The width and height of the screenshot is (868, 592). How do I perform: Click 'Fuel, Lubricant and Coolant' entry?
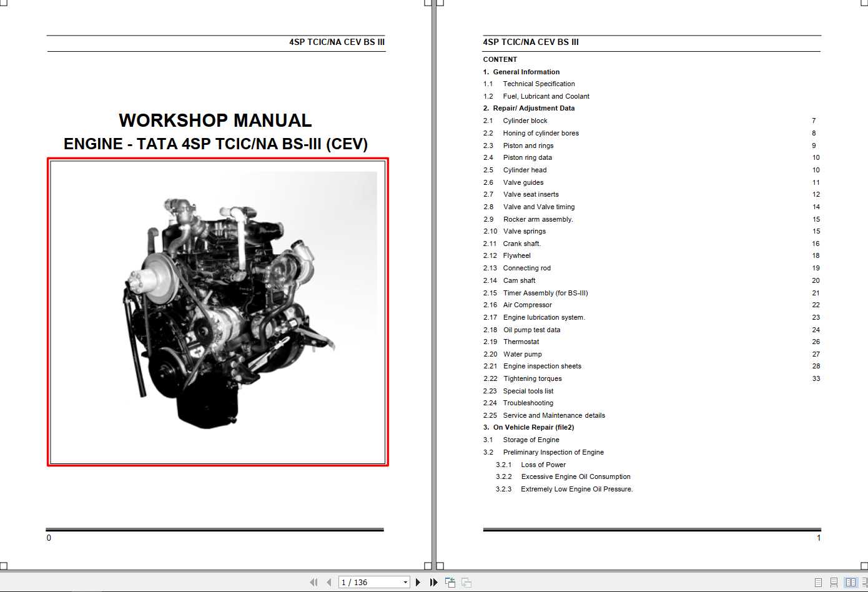click(546, 96)
